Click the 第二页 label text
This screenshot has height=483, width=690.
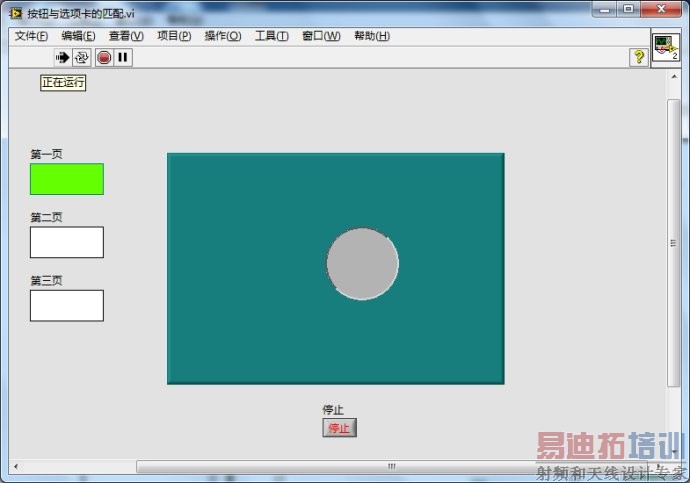pyautogui.click(x=46, y=217)
